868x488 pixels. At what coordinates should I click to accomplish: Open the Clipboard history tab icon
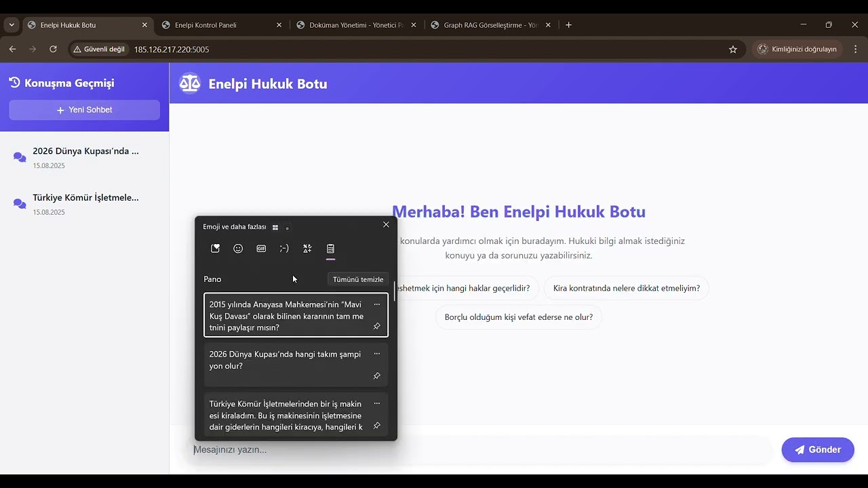tap(330, 249)
